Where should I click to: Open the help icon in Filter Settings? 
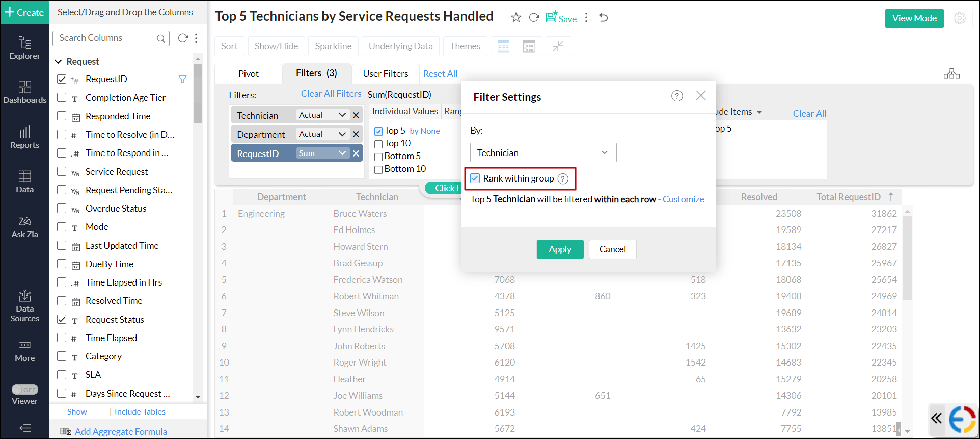(x=677, y=96)
